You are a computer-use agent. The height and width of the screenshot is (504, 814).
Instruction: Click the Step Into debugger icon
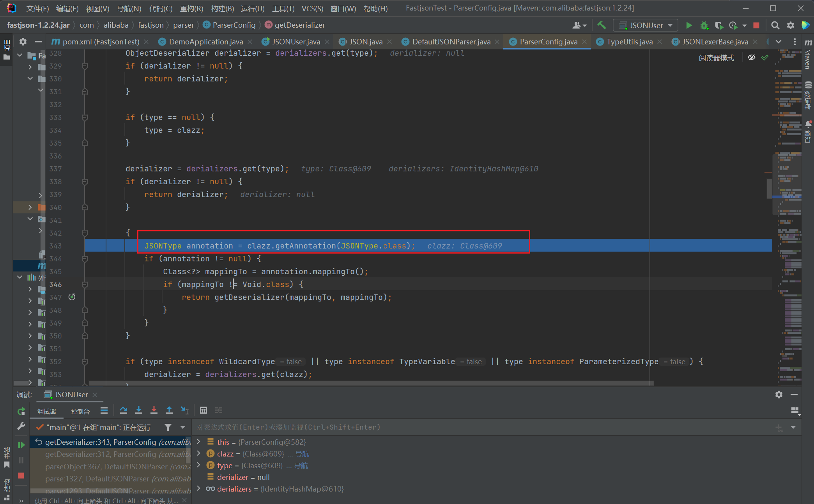pos(139,410)
